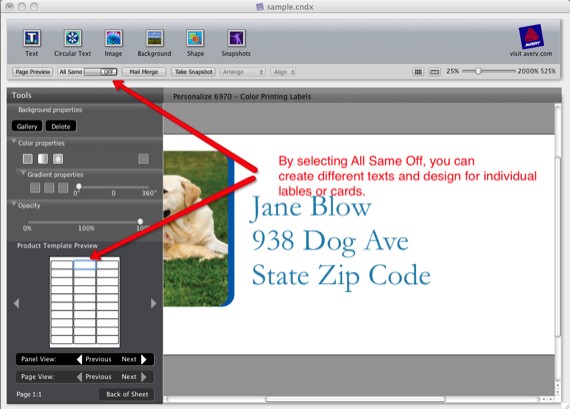The height and width of the screenshot is (409, 570).
Task: Click the Take Snapshot button
Action: (x=193, y=72)
